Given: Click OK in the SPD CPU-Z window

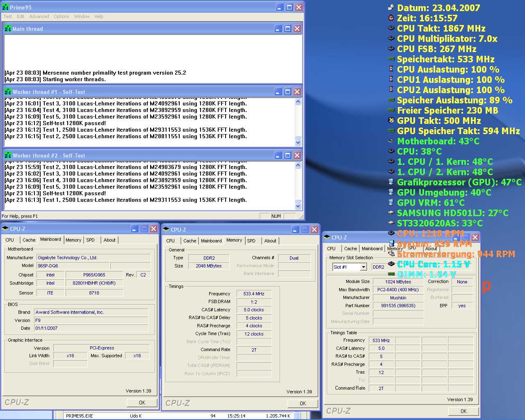Looking at the screenshot, I should click(x=463, y=411).
